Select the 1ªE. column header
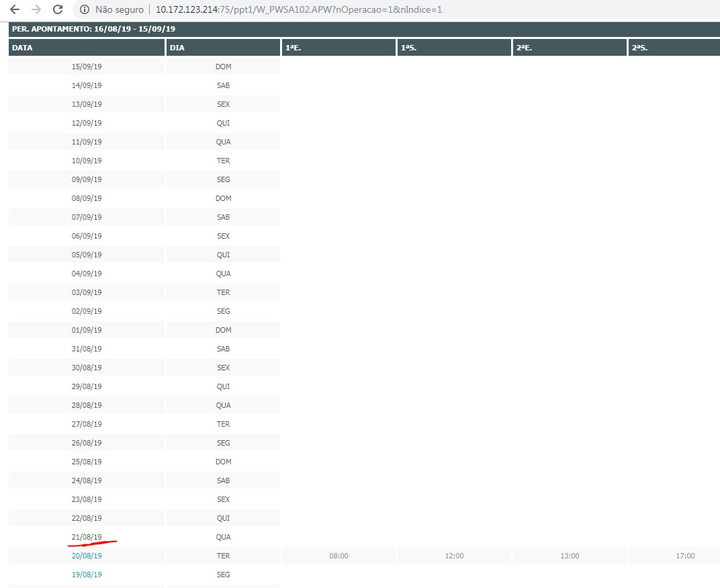 [x=339, y=48]
